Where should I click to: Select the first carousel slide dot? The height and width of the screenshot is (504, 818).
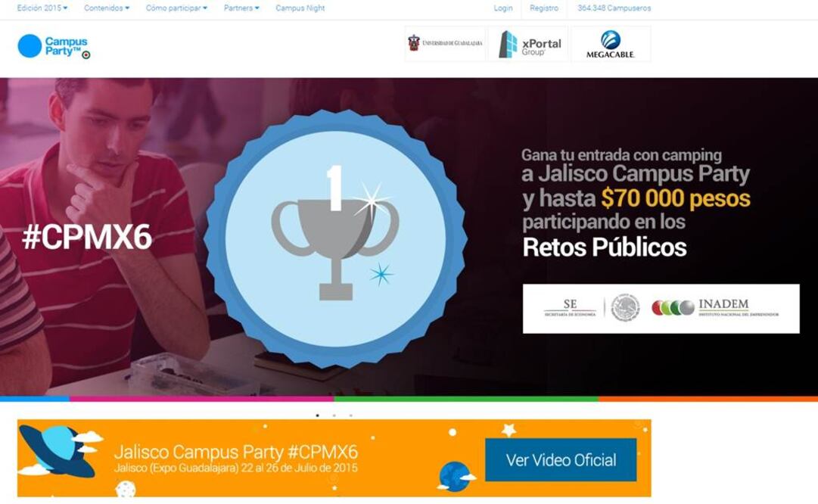(x=318, y=415)
